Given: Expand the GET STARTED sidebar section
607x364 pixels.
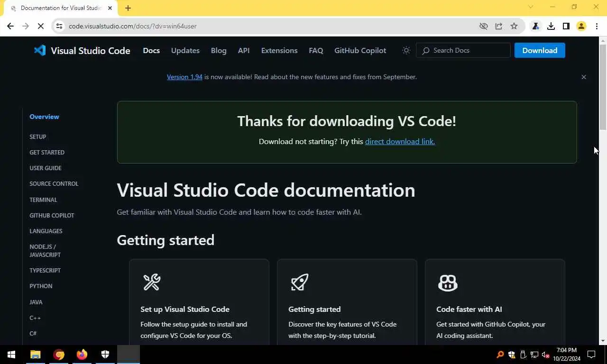Looking at the screenshot, I should coord(47,152).
